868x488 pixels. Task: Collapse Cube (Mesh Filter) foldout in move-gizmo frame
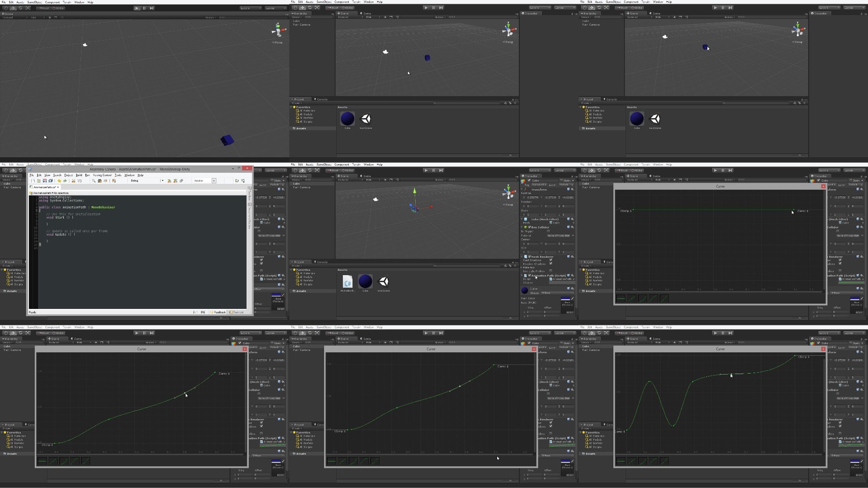point(522,219)
